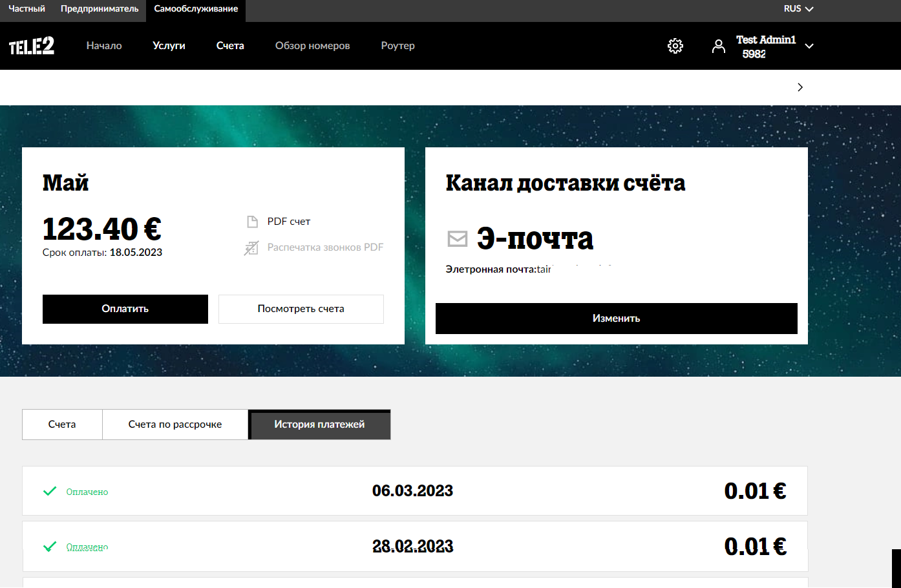Viewport: 901px width, 588px height.
Task: Click the right chevron arrow below header
Action: (x=800, y=87)
